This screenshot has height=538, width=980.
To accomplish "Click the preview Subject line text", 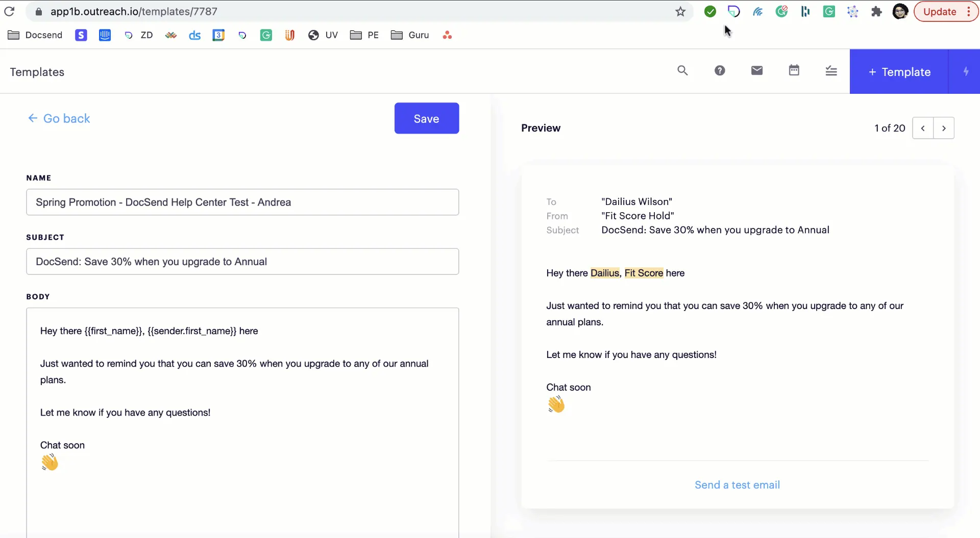I will [x=715, y=230].
